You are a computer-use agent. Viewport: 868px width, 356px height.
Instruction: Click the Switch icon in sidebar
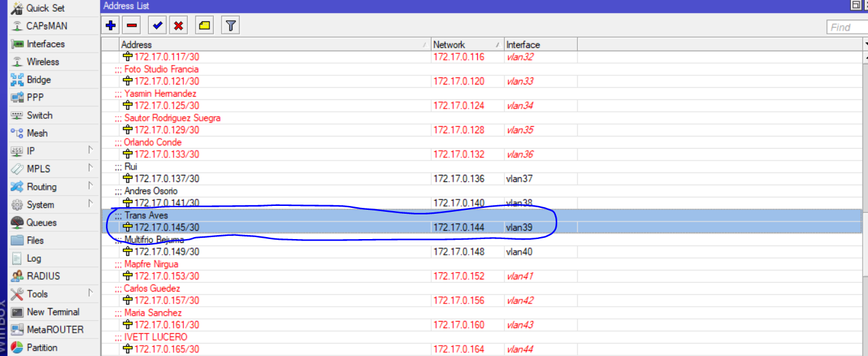(17, 115)
